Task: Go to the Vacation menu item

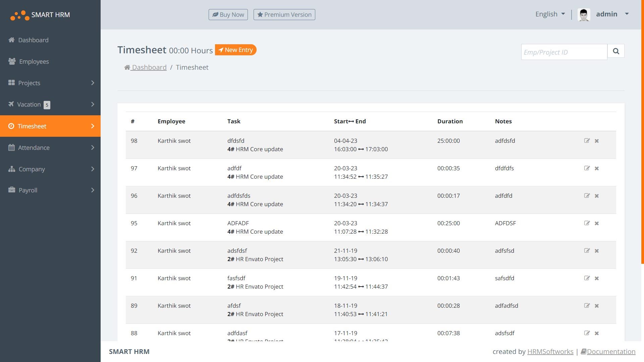Action: tap(29, 104)
